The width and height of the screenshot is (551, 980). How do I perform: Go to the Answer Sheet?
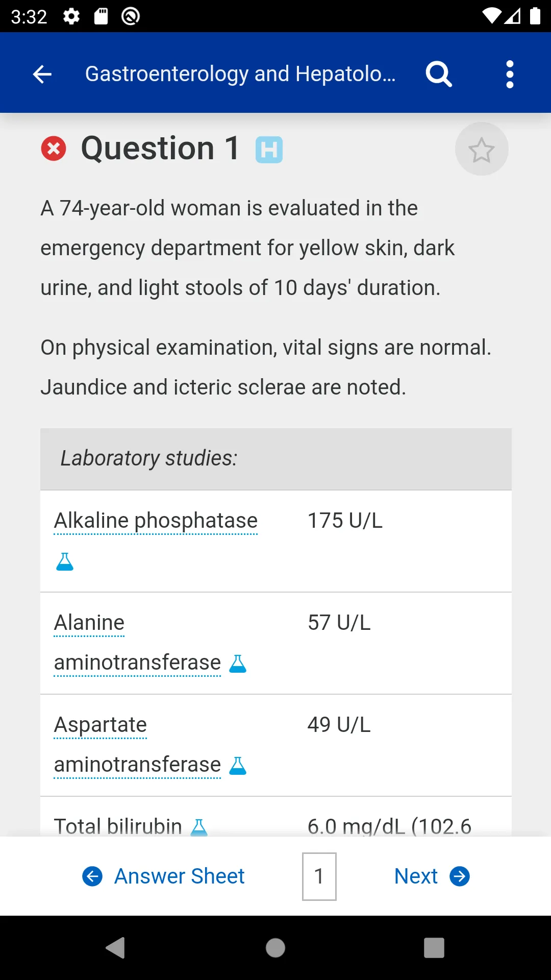tap(163, 876)
